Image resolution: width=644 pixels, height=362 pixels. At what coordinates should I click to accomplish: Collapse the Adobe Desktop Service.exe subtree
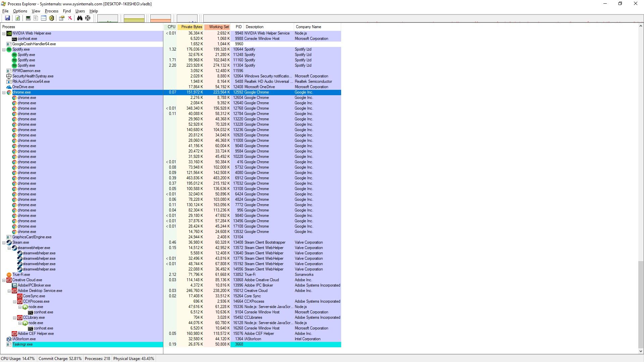click(x=9, y=291)
